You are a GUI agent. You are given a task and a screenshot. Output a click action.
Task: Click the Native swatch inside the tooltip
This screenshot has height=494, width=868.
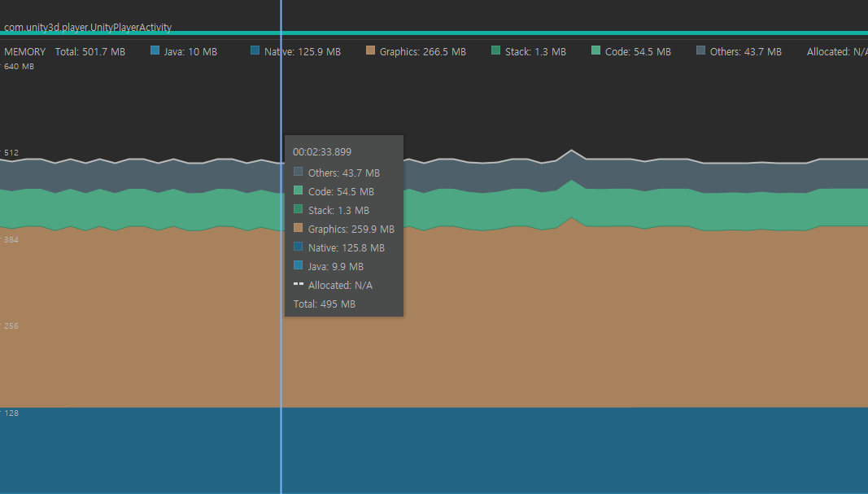coord(298,247)
